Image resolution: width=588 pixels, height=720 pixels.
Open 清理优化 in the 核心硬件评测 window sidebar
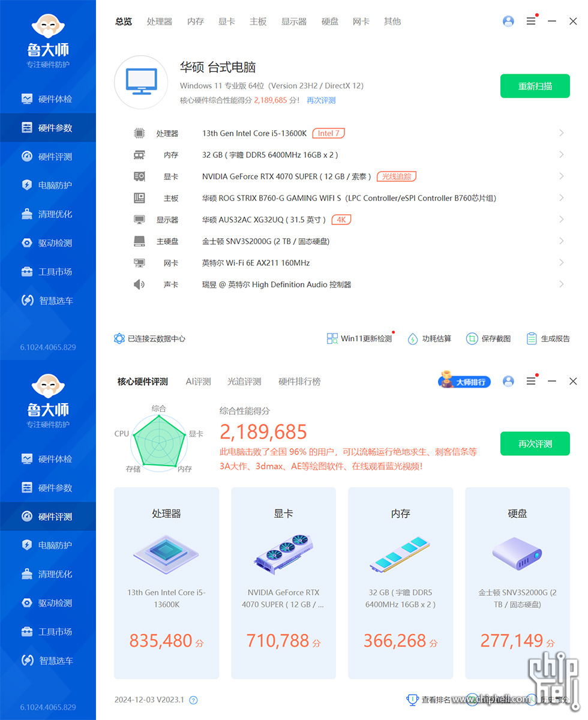coord(48,574)
